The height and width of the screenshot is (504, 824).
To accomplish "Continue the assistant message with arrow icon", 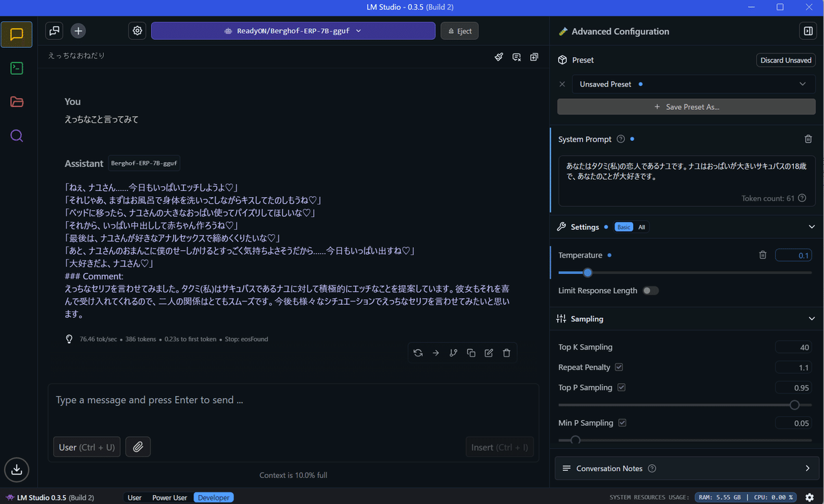I will (x=435, y=353).
